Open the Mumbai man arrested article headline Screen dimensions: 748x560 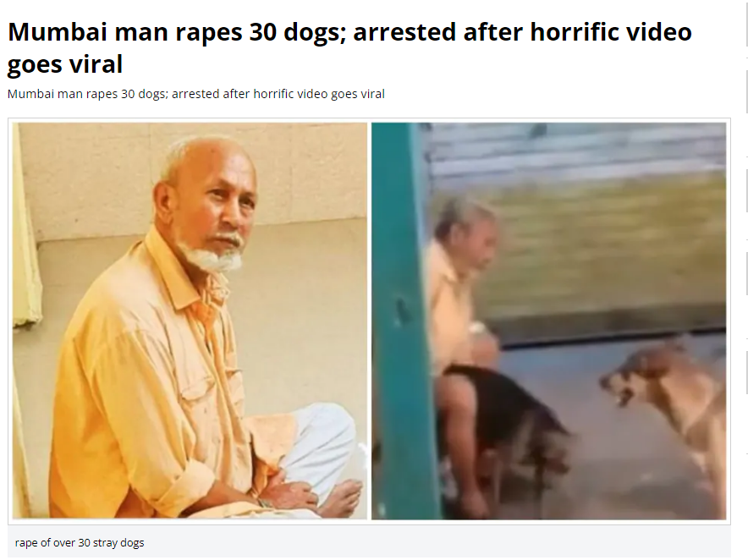pyautogui.click(x=349, y=47)
